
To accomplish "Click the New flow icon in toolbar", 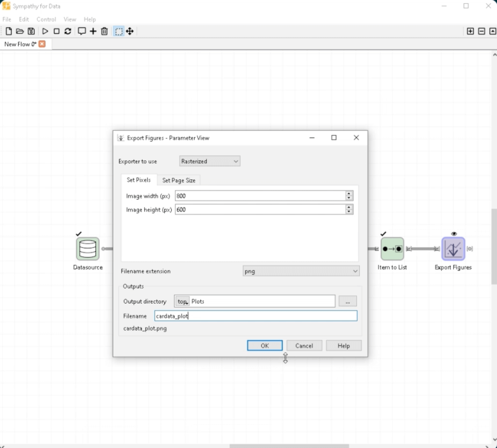I will 9,31.
